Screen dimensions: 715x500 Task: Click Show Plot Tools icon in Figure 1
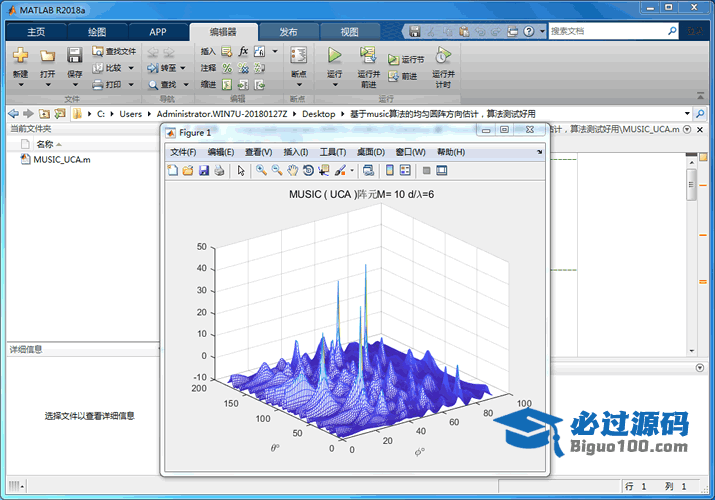pyautogui.click(x=441, y=170)
